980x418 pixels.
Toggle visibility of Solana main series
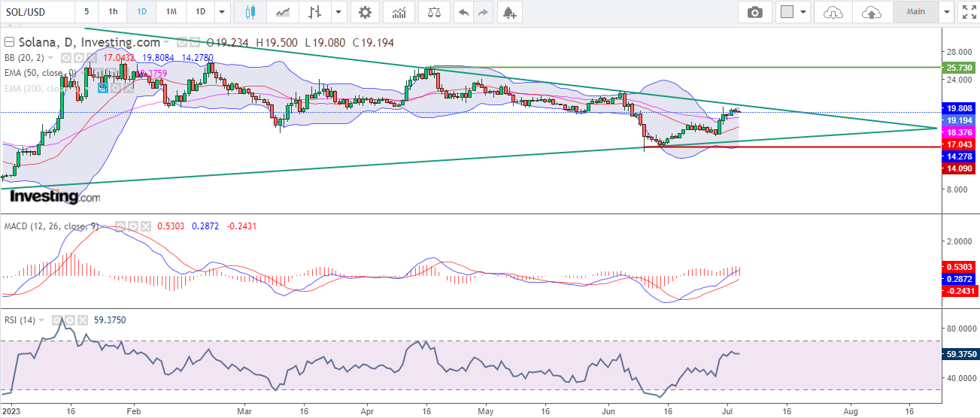[x=181, y=43]
